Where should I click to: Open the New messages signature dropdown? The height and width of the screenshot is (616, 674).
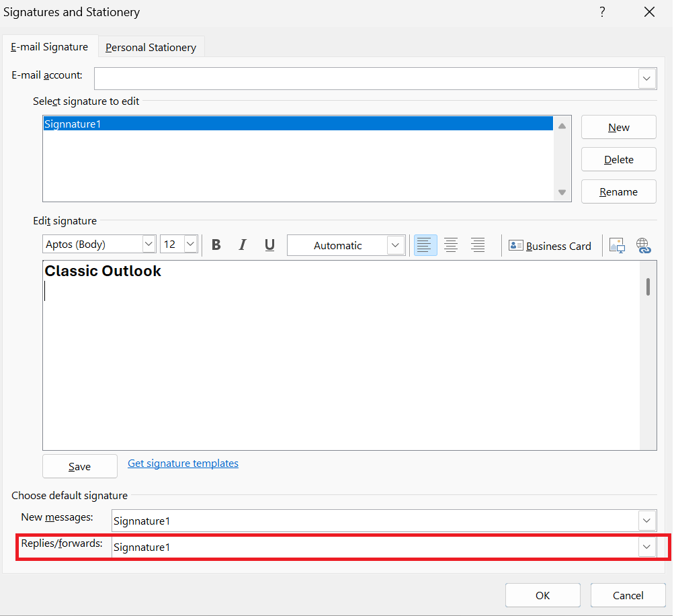pos(646,521)
